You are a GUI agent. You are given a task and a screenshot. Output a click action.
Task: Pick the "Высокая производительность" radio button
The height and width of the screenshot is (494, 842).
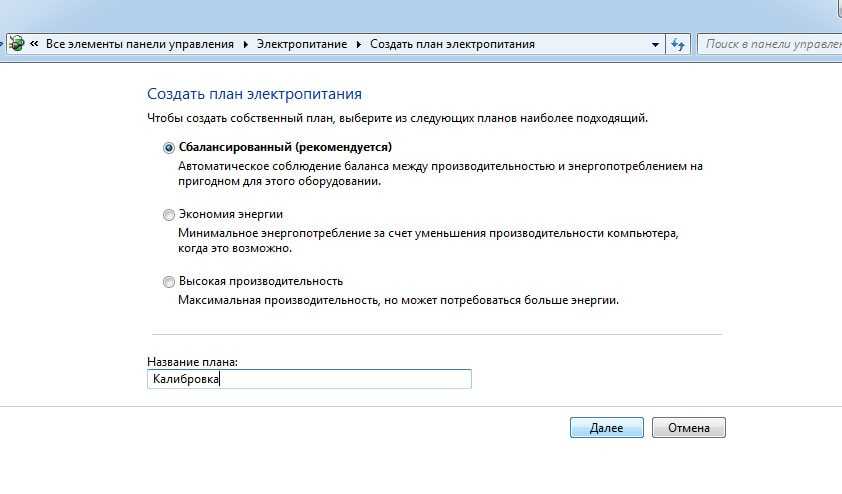pyautogui.click(x=168, y=281)
